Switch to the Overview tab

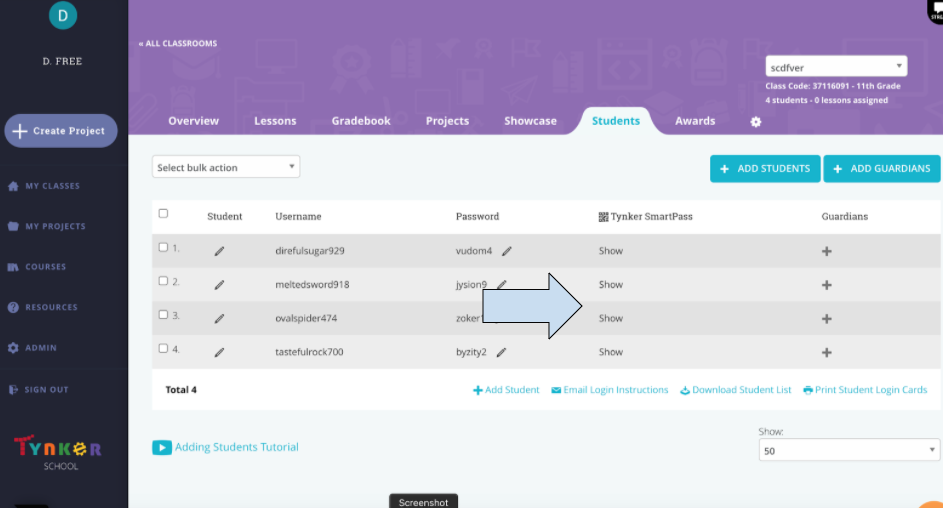[x=194, y=121]
